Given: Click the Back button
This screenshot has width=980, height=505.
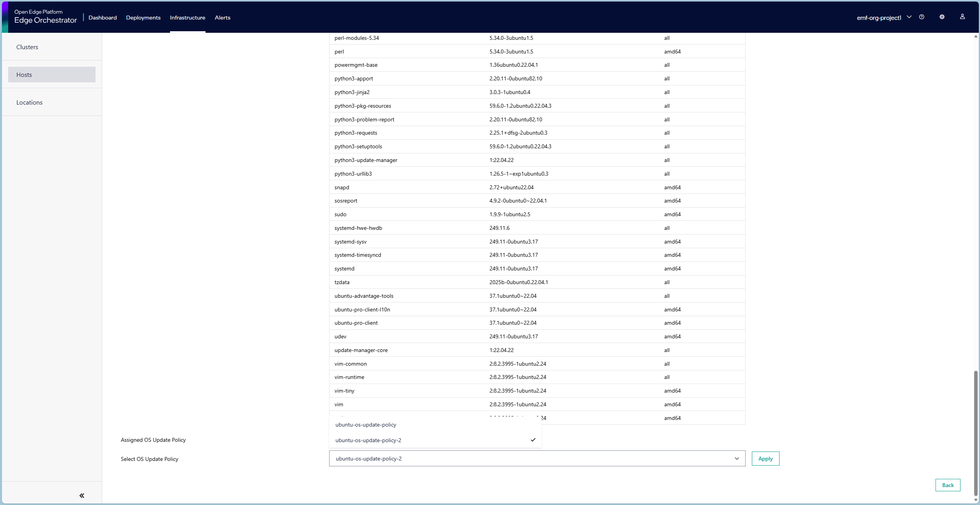Looking at the screenshot, I should click(x=948, y=485).
